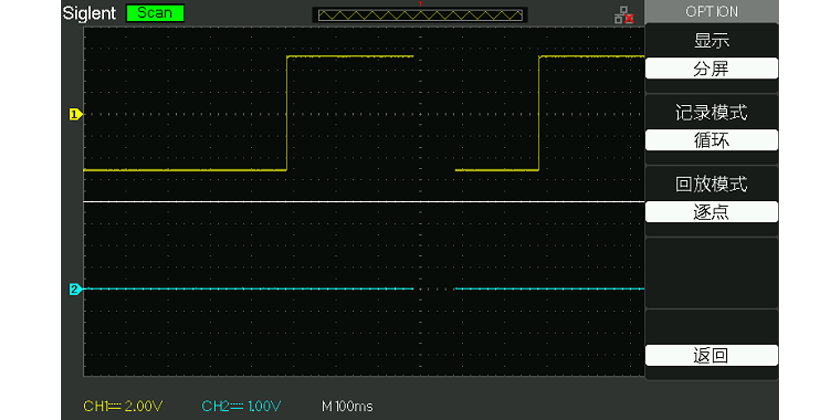Select the cyan channel 2 ground marker

74,290
